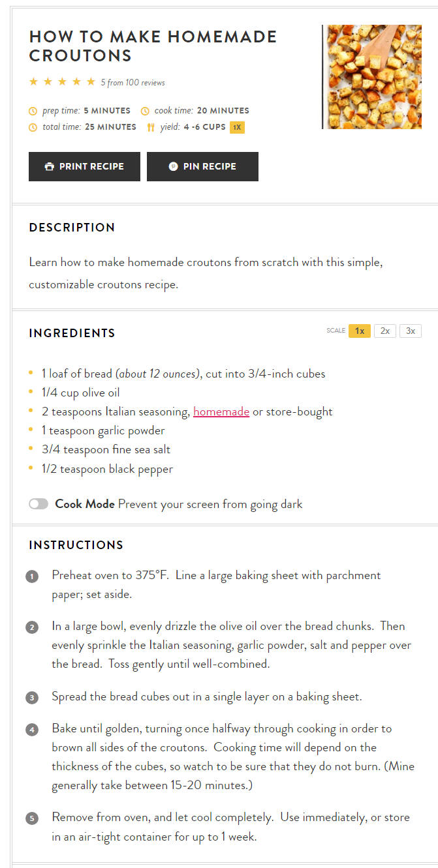438x868 pixels.
Task: Click the step 1 number badge
Action: click(x=32, y=576)
